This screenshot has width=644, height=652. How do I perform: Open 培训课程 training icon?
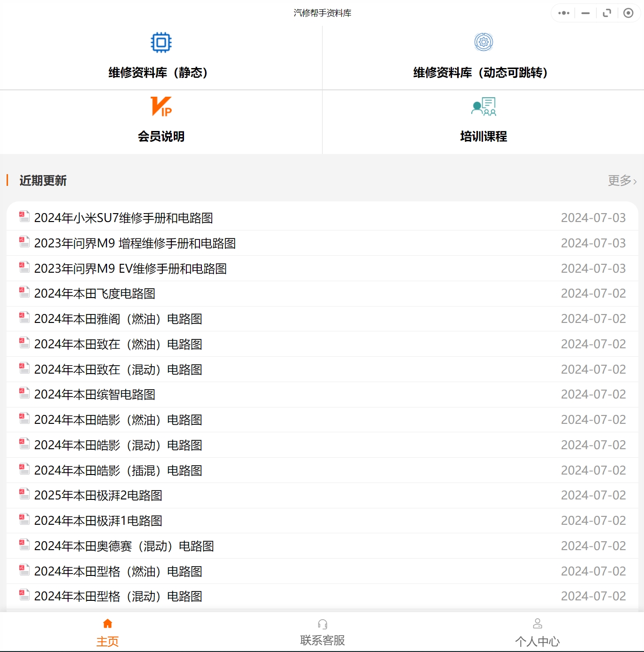tap(483, 106)
